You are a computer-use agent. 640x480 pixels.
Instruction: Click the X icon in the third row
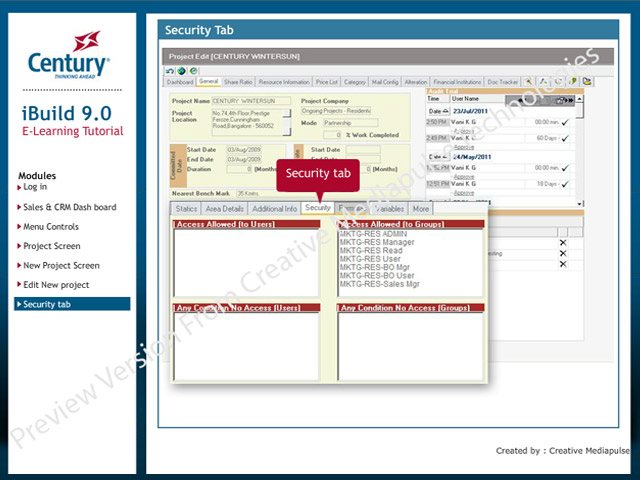tap(562, 266)
